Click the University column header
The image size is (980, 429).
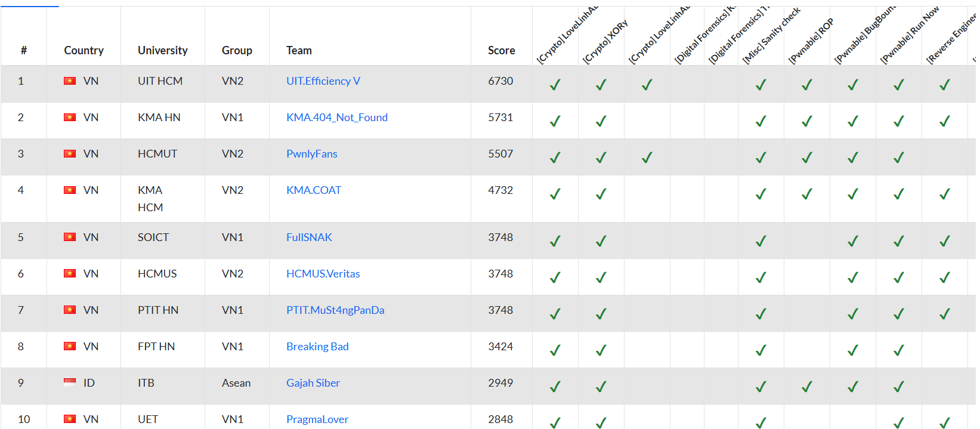162,51
